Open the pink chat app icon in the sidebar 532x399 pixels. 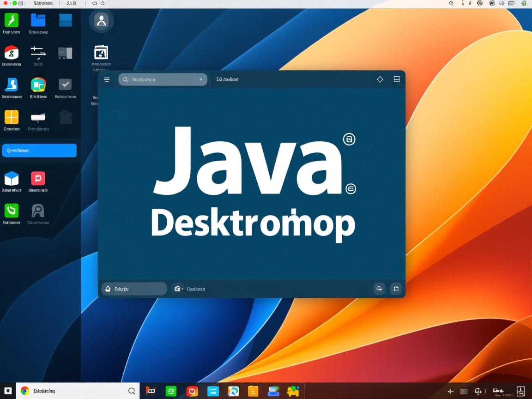tap(38, 178)
